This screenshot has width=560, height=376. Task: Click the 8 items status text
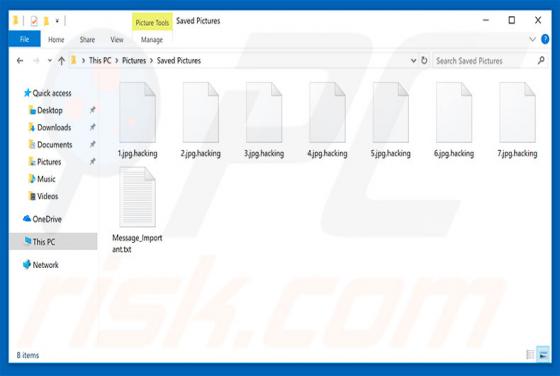[28, 355]
